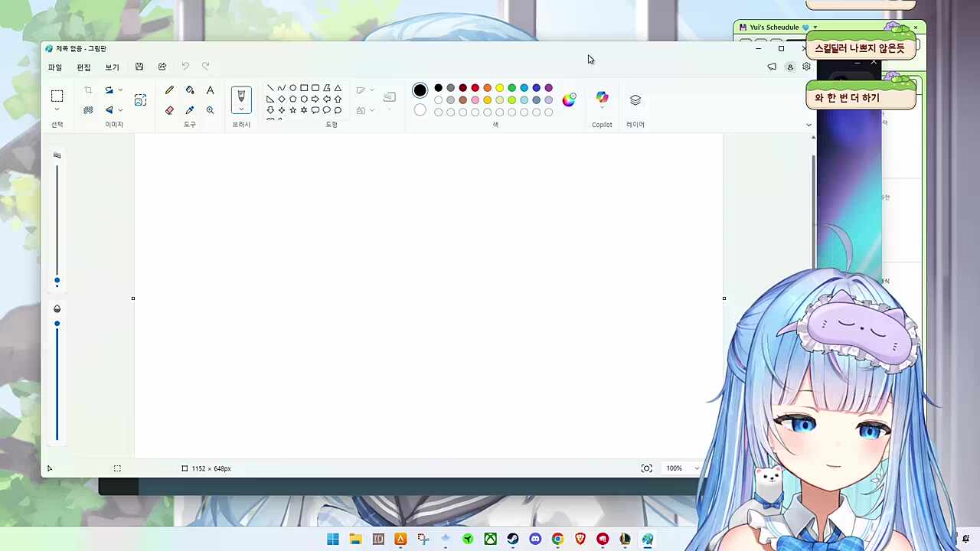
Task: Open Xbox app from taskbar
Action: pyautogui.click(x=490, y=540)
